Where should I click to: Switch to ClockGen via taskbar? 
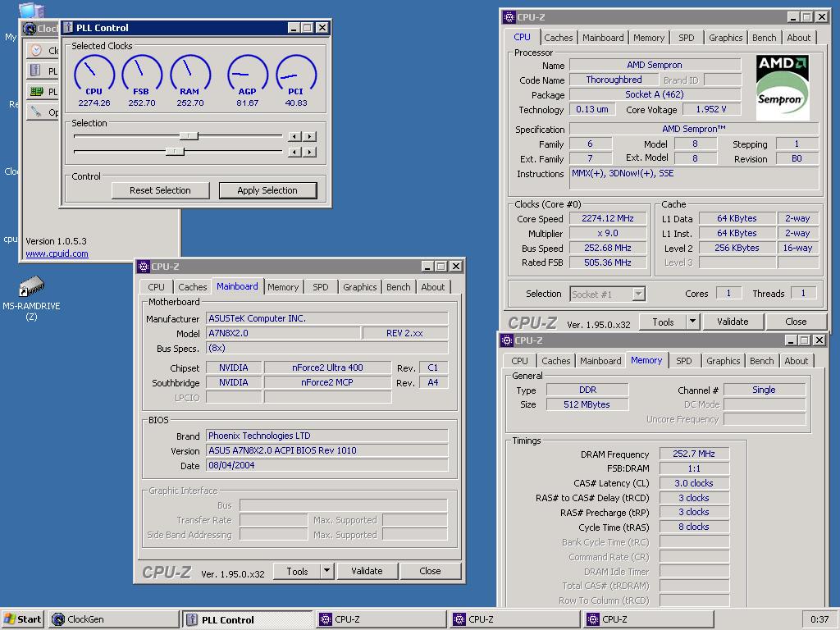pos(113,619)
